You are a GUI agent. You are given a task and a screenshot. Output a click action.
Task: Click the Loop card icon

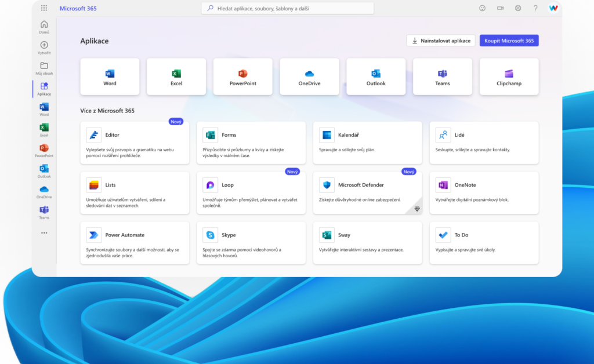point(210,185)
